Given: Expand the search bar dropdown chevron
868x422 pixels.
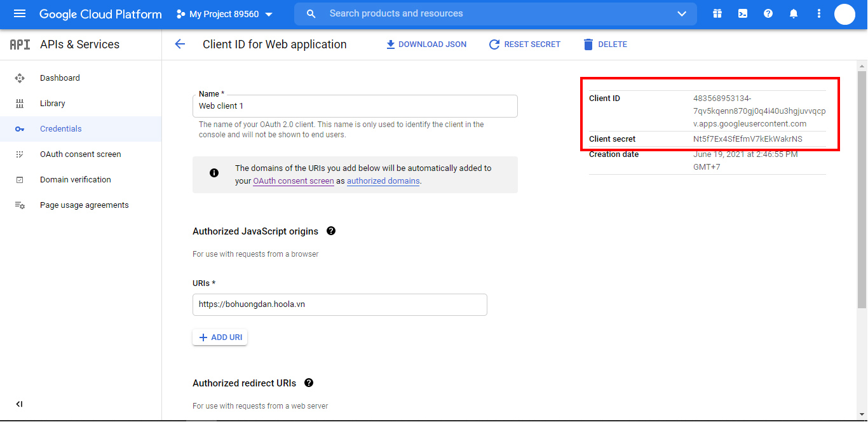Looking at the screenshot, I should click(682, 14).
